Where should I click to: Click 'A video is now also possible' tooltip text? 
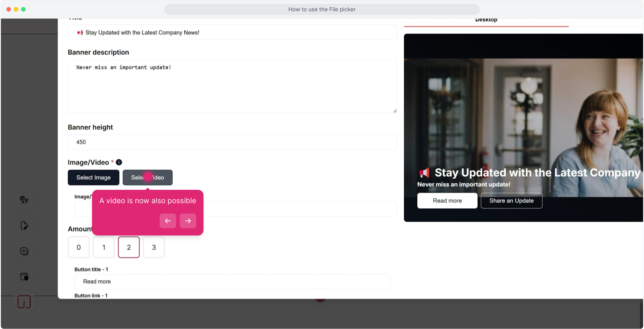[x=148, y=201]
